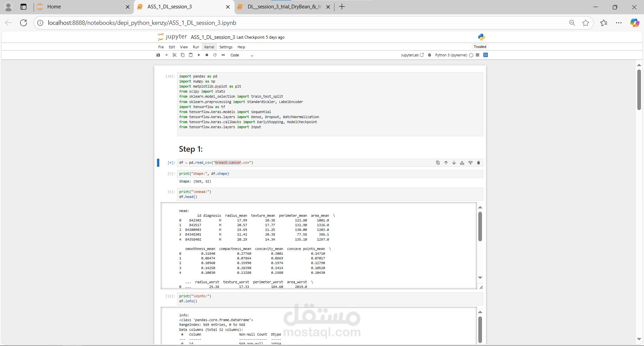The width and height of the screenshot is (644, 346).
Task: Paste cell from clipboard in the toolbar
Action: tap(191, 55)
